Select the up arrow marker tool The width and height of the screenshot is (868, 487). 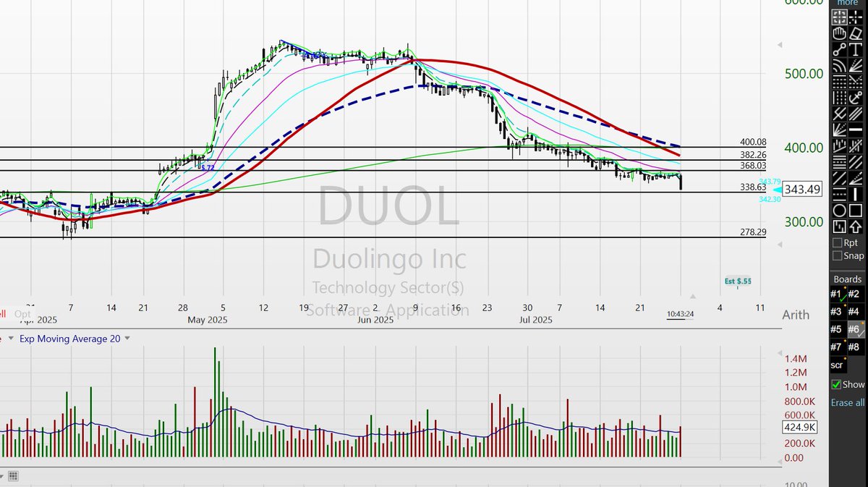coord(856,227)
